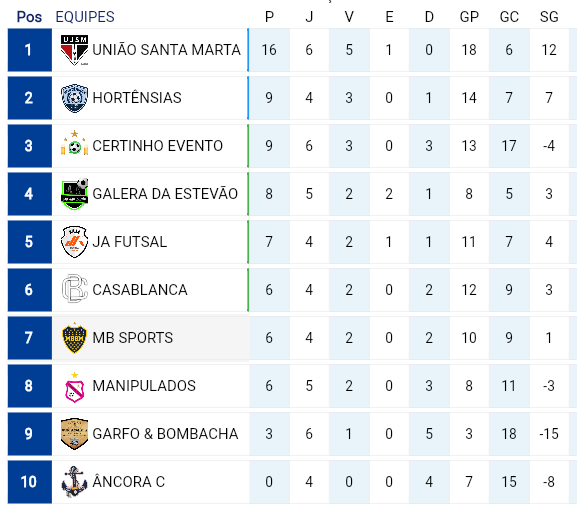Click the EQUIPES column header
This screenshot has height=513, width=577.
(x=85, y=17)
